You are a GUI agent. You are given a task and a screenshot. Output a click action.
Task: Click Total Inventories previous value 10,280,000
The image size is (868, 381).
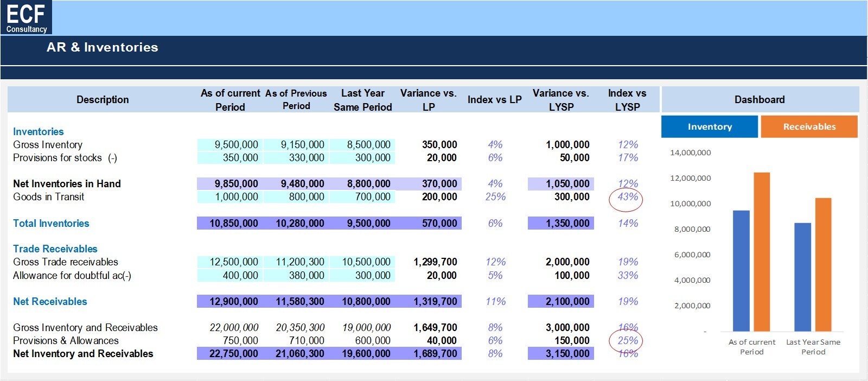(296, 223)
